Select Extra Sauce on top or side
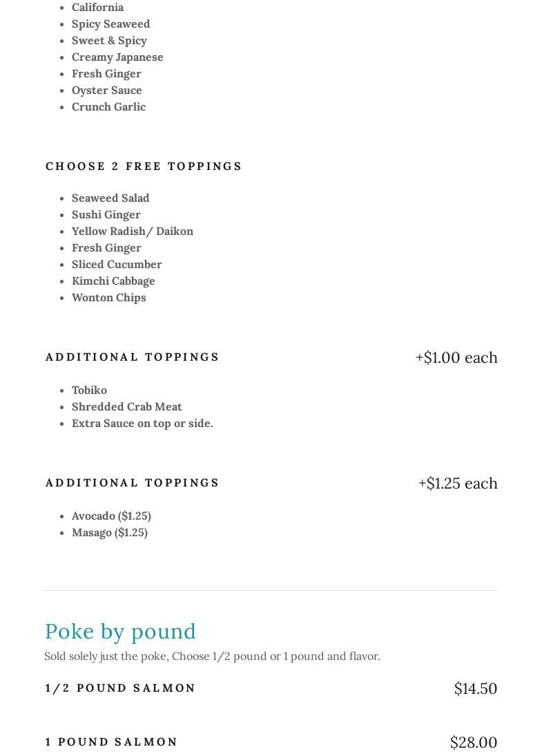Image resolution: width=542 pixels, height=756 pixels. 142,423
